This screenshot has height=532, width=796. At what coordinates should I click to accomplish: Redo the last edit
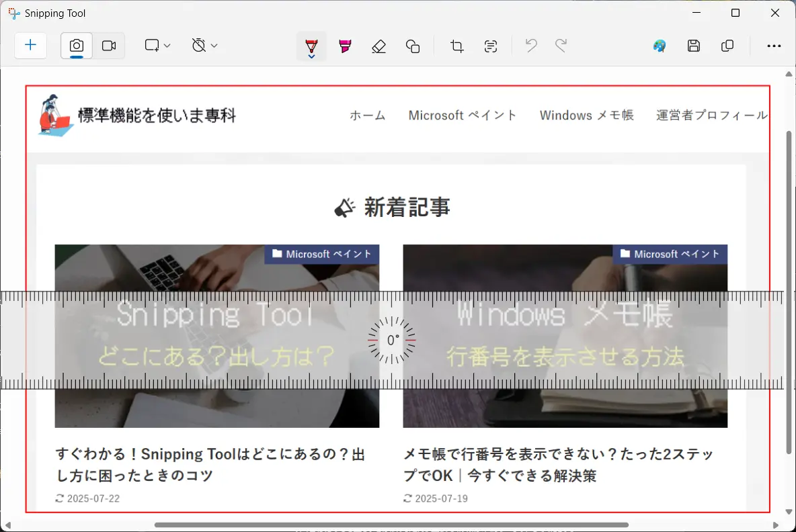tap(561, 46)
